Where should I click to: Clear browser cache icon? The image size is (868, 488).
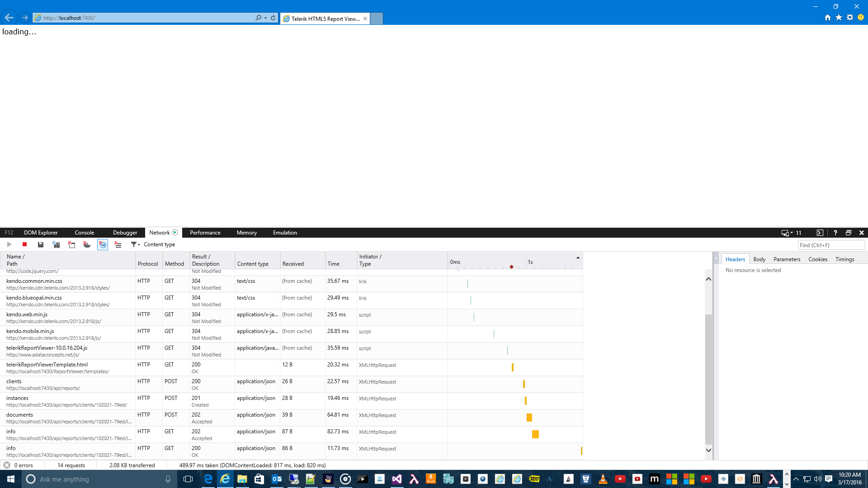(71, 244)
